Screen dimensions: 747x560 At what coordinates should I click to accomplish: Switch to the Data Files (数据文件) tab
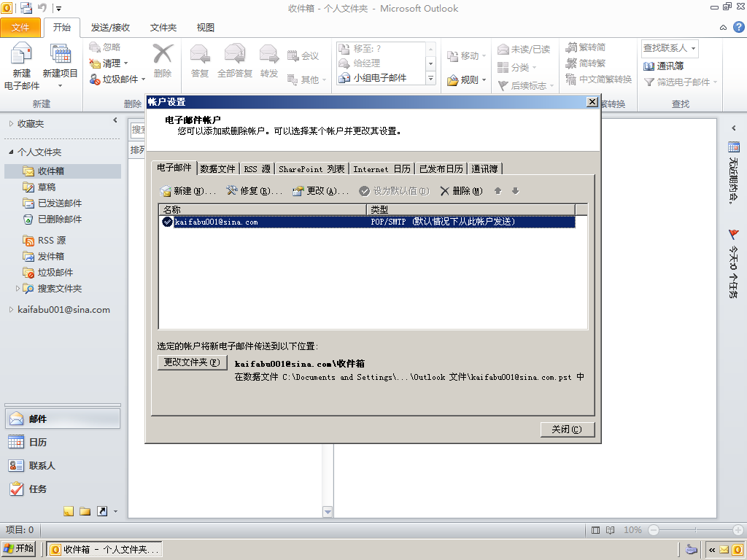(x=217, y=169)
